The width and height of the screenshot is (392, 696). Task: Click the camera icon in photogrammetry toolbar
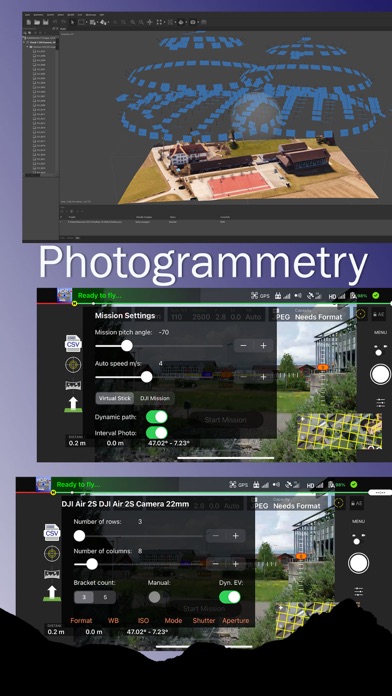point(193,22)
